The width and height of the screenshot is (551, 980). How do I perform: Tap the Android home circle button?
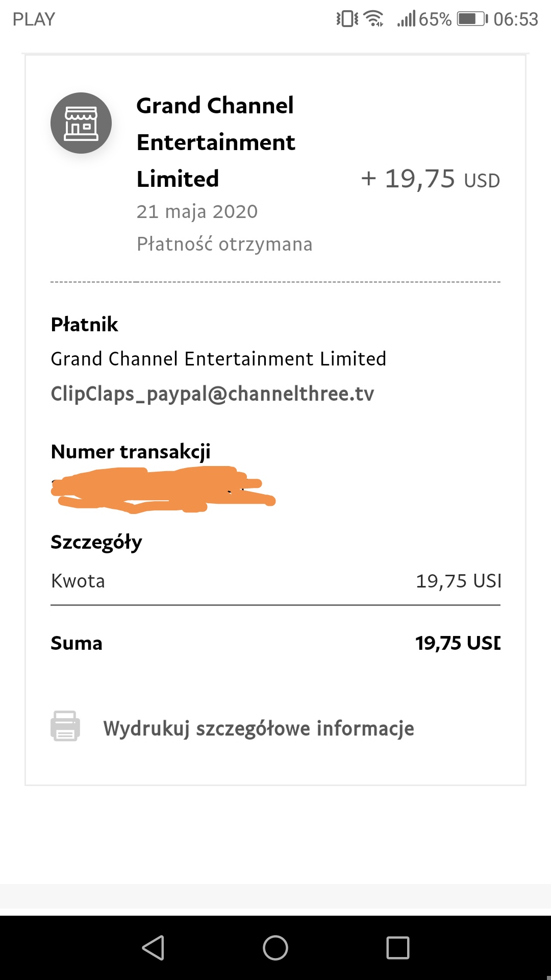point(275,948)
